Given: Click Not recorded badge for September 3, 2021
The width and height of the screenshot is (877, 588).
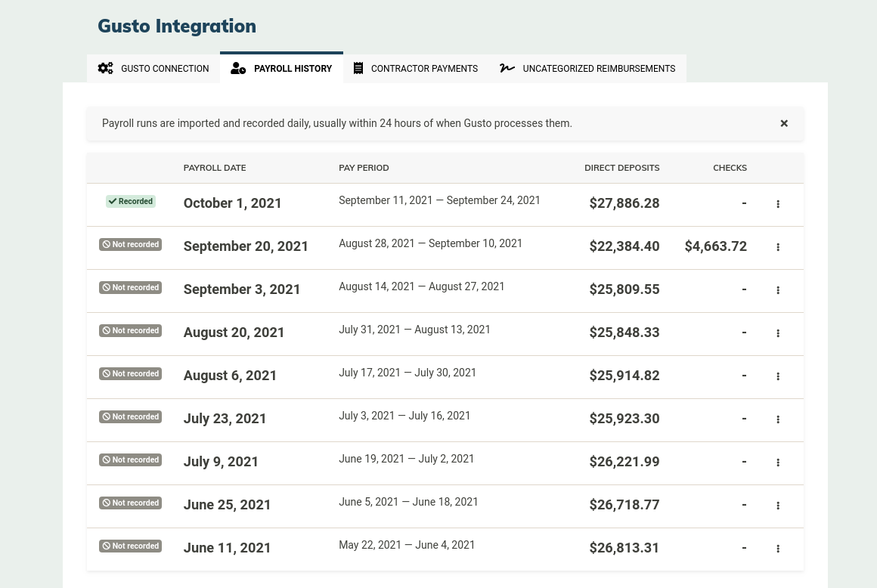Looking at the screenshot, I should click(x=130, y=287).
